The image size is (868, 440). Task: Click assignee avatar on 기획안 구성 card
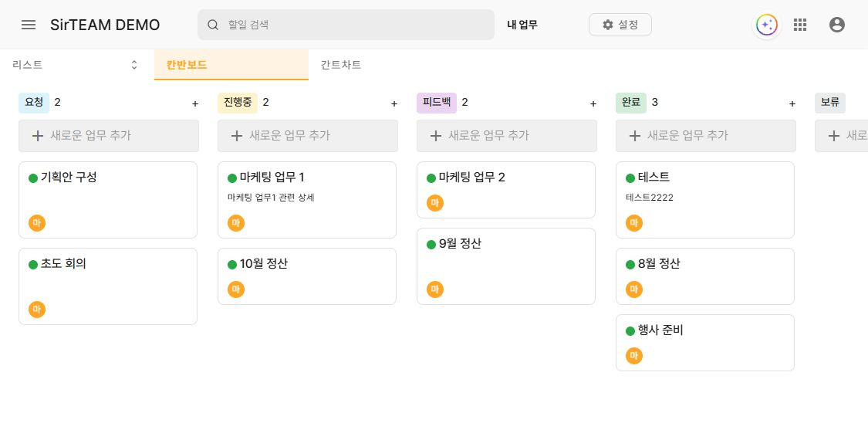click(x=36, y=223)
